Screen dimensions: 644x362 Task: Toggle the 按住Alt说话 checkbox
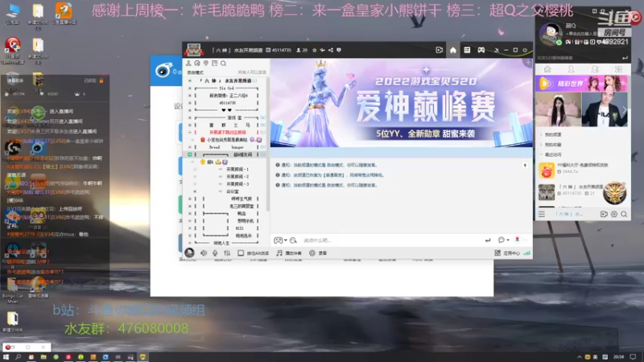click(x=241, y=253)
